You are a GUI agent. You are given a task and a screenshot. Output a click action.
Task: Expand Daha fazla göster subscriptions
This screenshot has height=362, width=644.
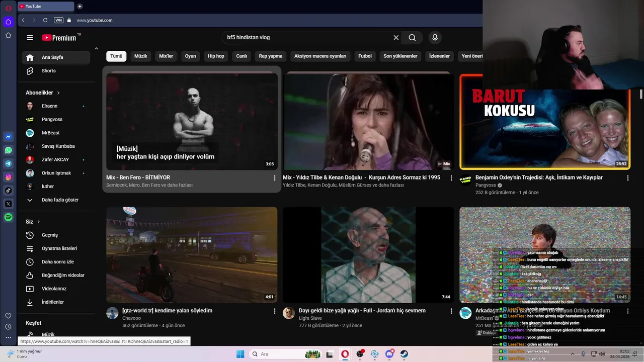[56, 200]
